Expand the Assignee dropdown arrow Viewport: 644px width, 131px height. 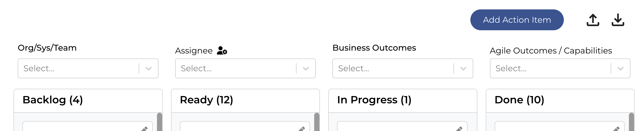pos(306,69)
